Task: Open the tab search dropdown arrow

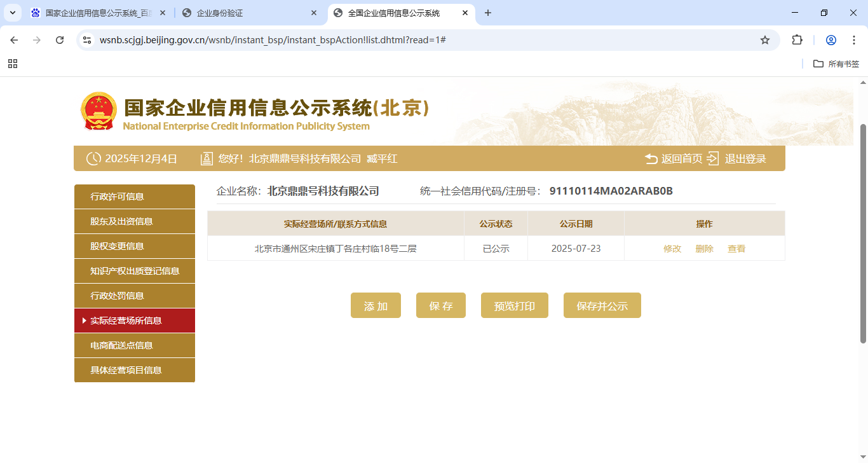Action: (13, 13)
